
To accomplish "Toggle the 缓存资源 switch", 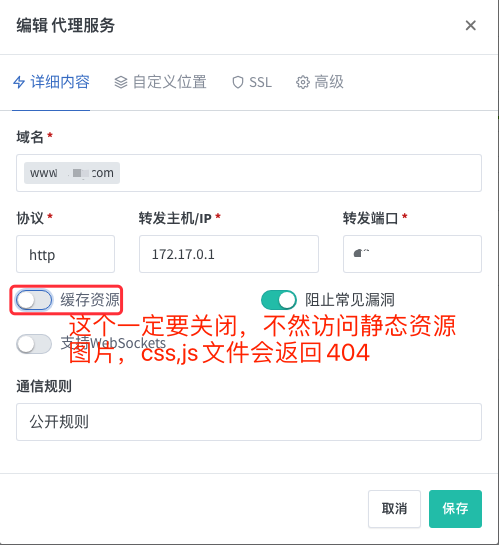I will coord(34,300).
